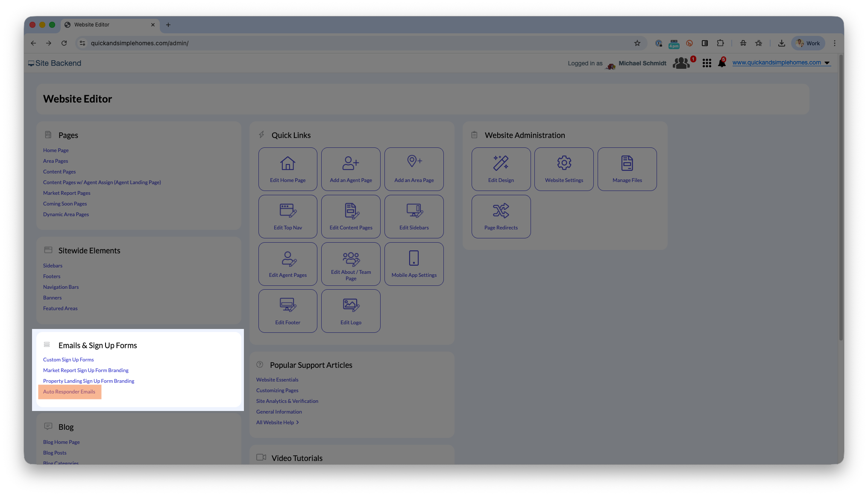This screenshot has width=868, height=496.
Task: Open the Chrome Work profile menu
Action: point(808,43)
